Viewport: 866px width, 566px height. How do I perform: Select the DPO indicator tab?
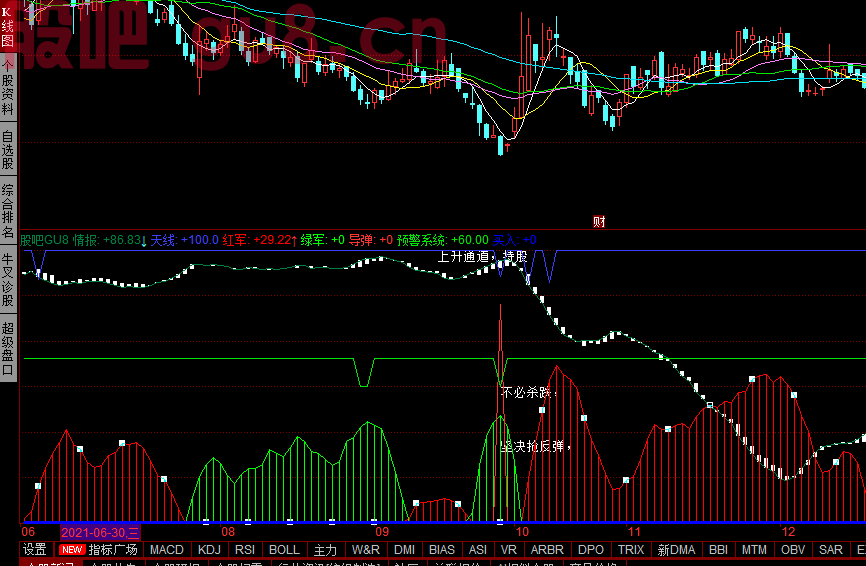pyautogui.click(x=590, y=549)
